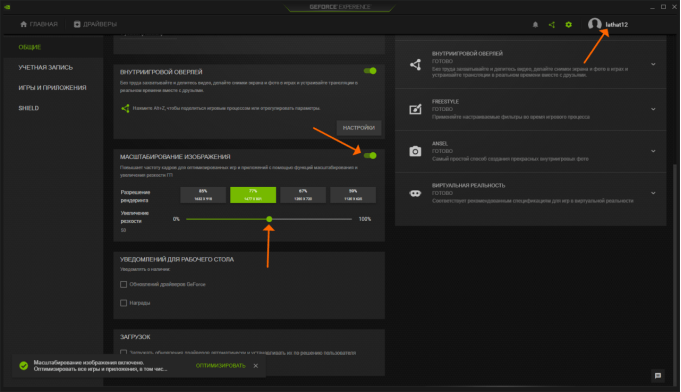Select ОБЩИЕ in the sidebar
The width and height of the screenshot is (681, 392).
click(x=30, y=47)
